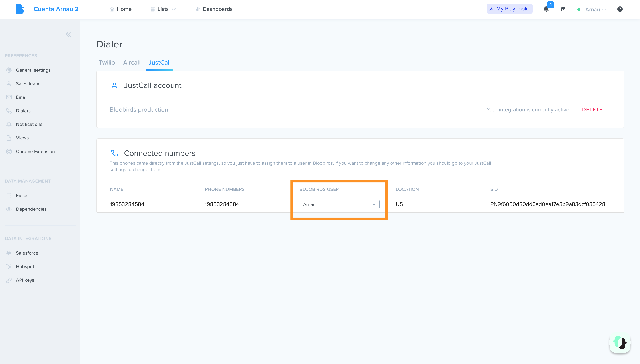Delete the JustCall integration
Image resolution: width=640 pixels, height=364 pixels.
click(592, 109)
